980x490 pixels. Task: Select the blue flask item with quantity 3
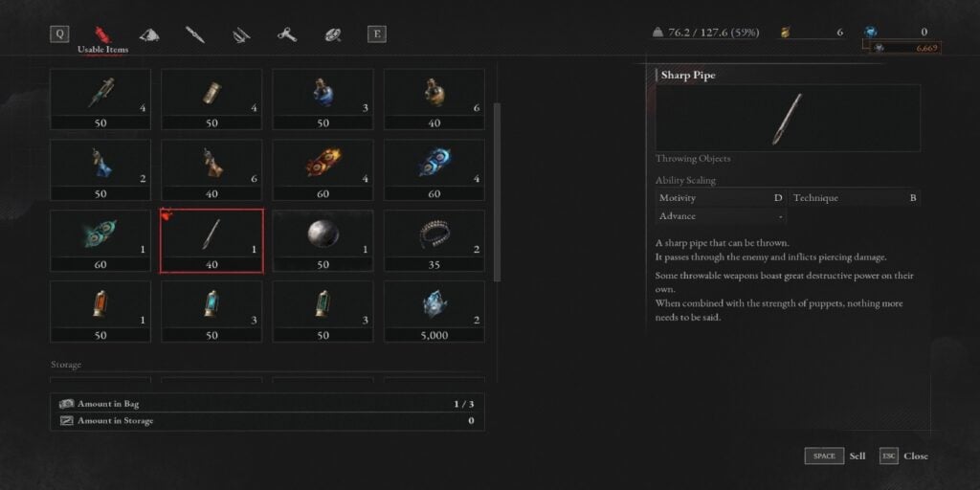[x=323, y=100]
